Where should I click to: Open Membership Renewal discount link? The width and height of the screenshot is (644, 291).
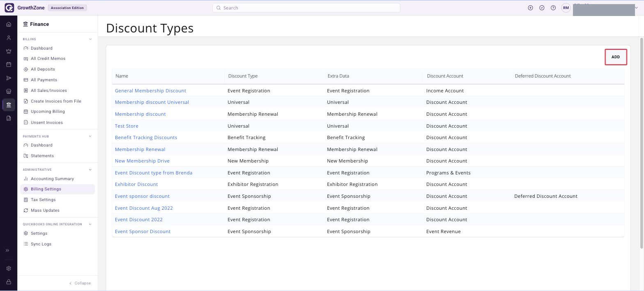point(140,149)
